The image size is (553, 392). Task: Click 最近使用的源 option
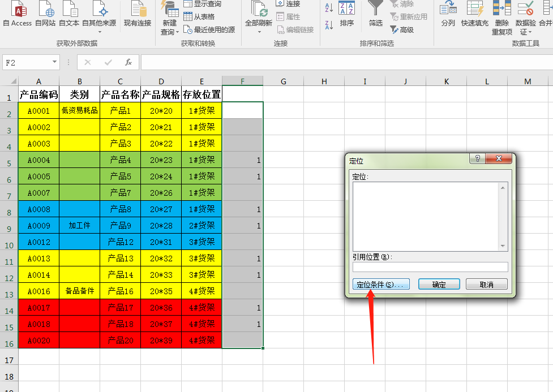209,30
